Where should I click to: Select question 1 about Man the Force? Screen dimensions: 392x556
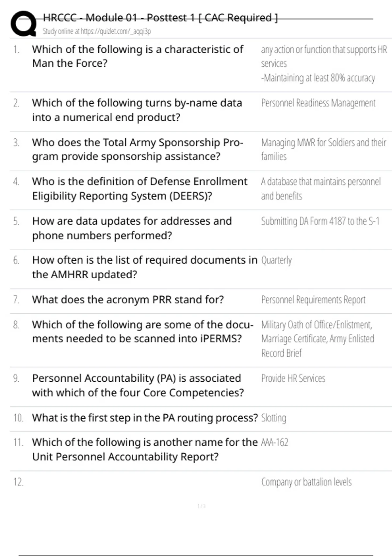tap(138, 56)
